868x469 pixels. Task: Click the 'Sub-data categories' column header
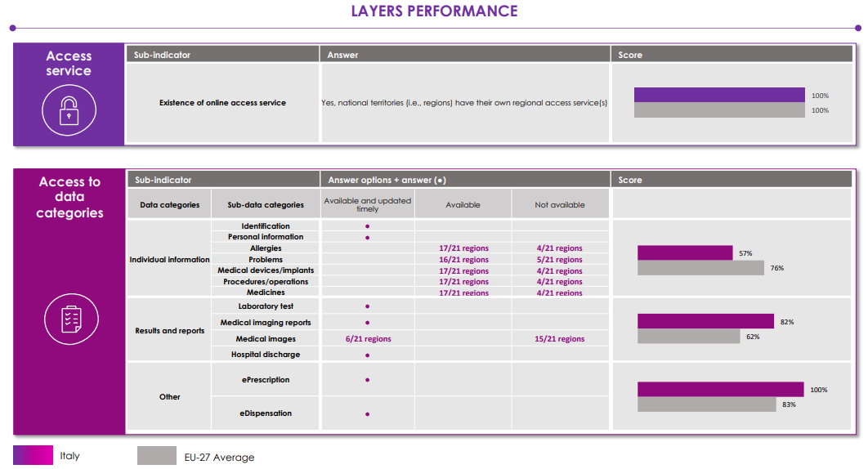[266, 204]
